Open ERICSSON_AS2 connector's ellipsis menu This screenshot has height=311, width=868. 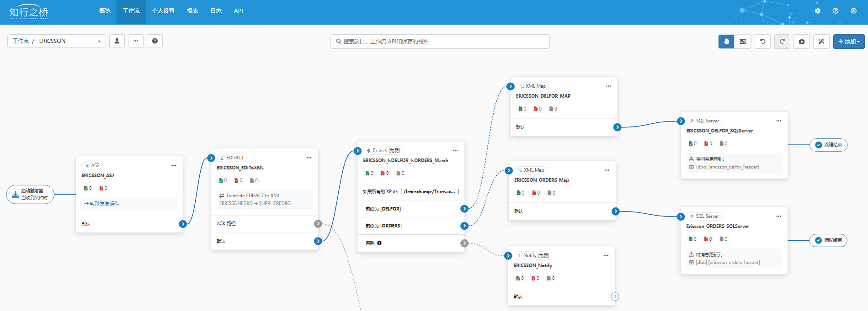pos(174,166)
